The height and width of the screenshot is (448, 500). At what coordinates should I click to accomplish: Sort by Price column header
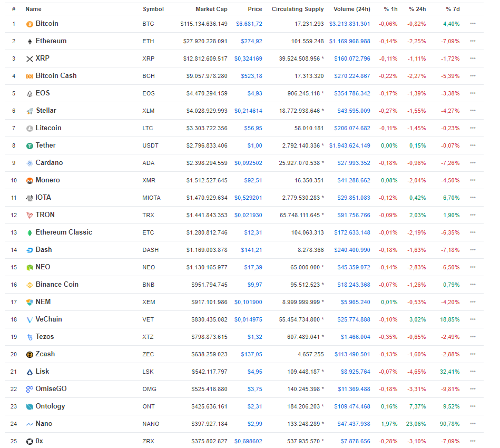coord(255,9)
